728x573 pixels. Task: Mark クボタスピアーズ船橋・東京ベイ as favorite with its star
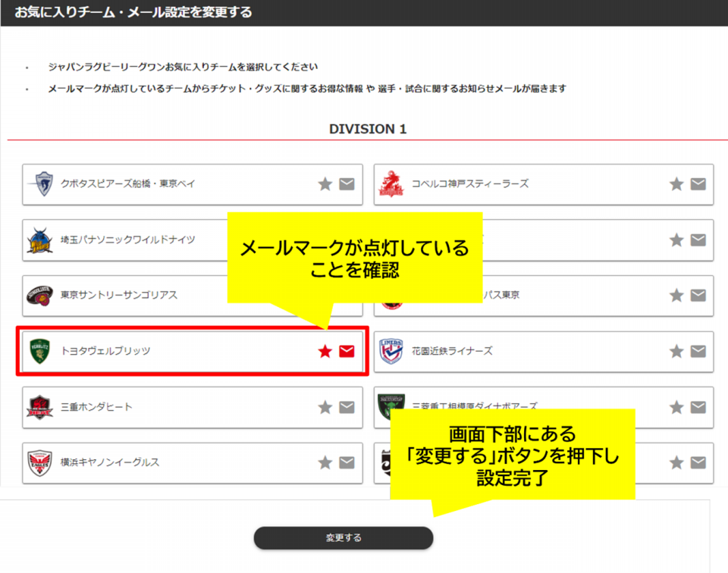tap(325, 184)
